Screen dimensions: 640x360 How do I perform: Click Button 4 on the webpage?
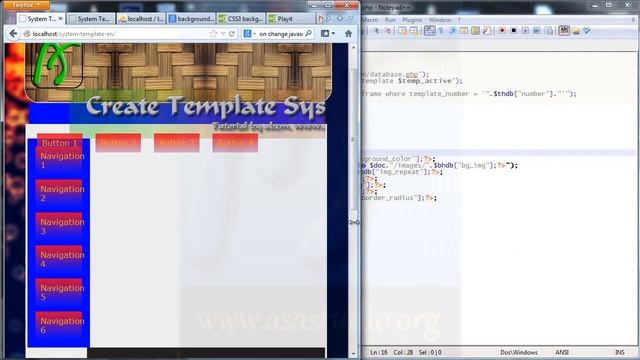(235, 143)
